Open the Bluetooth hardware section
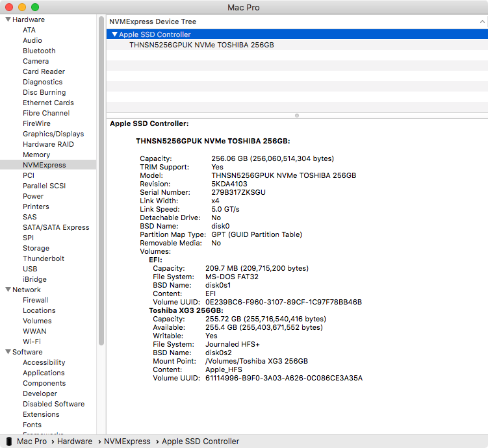The width and height of the screenshot is (488, 448). (x=39, y=51)
